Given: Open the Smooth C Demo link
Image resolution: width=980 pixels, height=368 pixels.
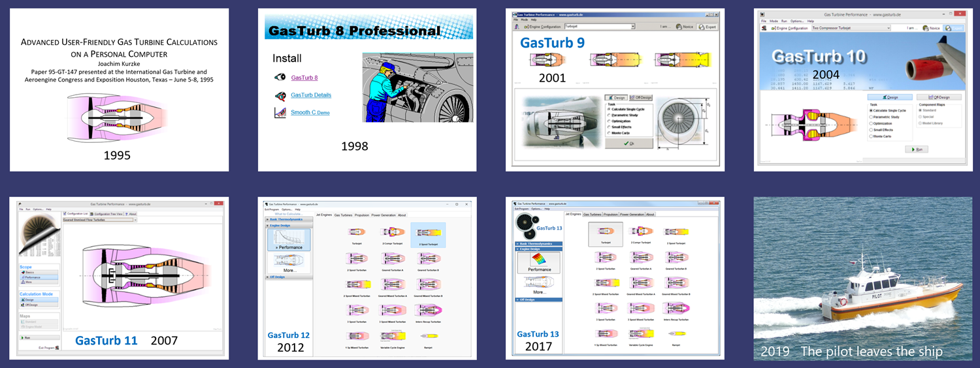Looking at the screenshot, I should 310,112.
